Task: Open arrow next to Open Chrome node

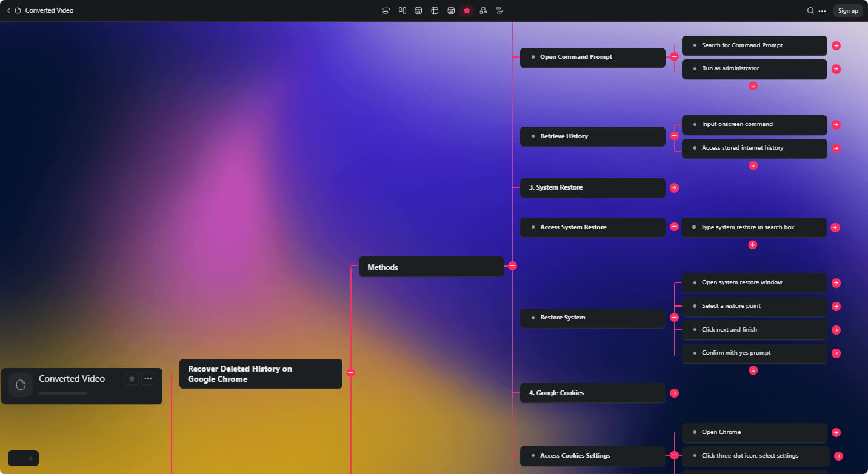Action: coord(836,433)
